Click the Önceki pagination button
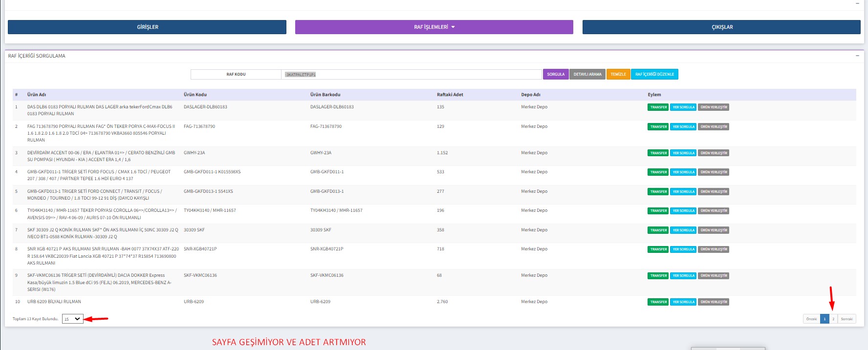The height and width of the screenshot is (350, 868). (x=811, y=319)
